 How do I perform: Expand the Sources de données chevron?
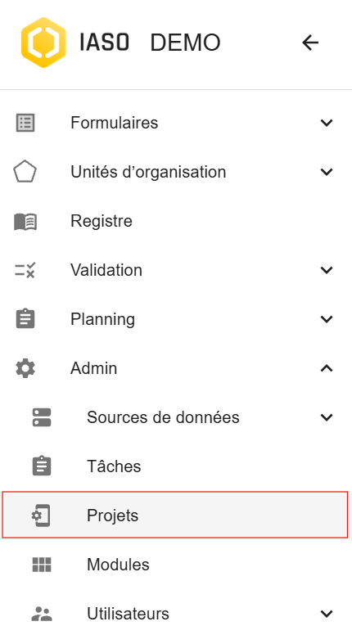(x=327, y=417)
